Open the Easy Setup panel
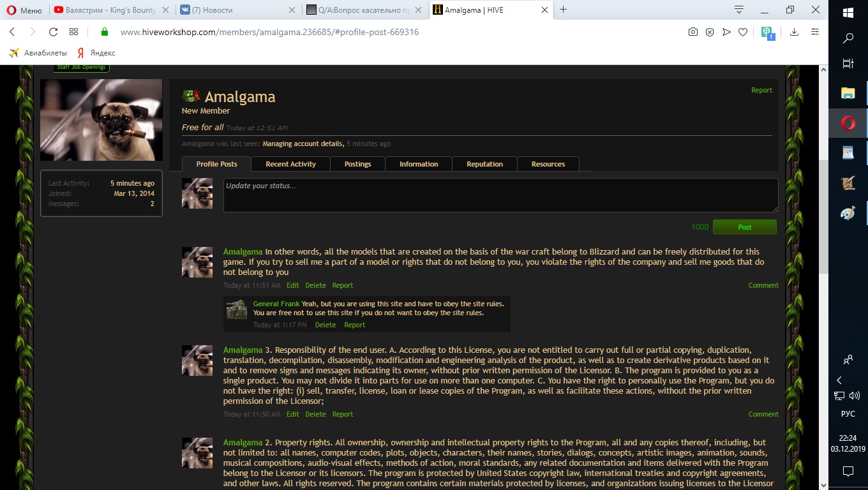Image resolution: width=868 pixels, height=490 pixels. pos(815,32)
